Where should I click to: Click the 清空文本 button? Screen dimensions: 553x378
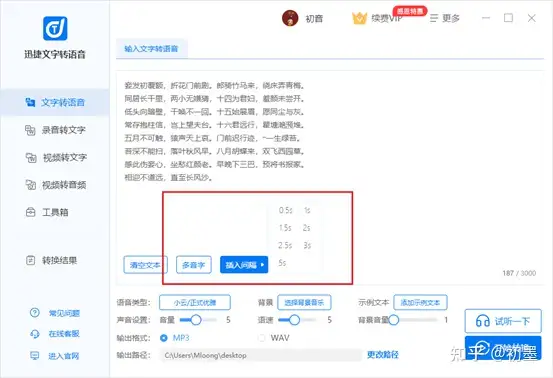coord(145,265)
